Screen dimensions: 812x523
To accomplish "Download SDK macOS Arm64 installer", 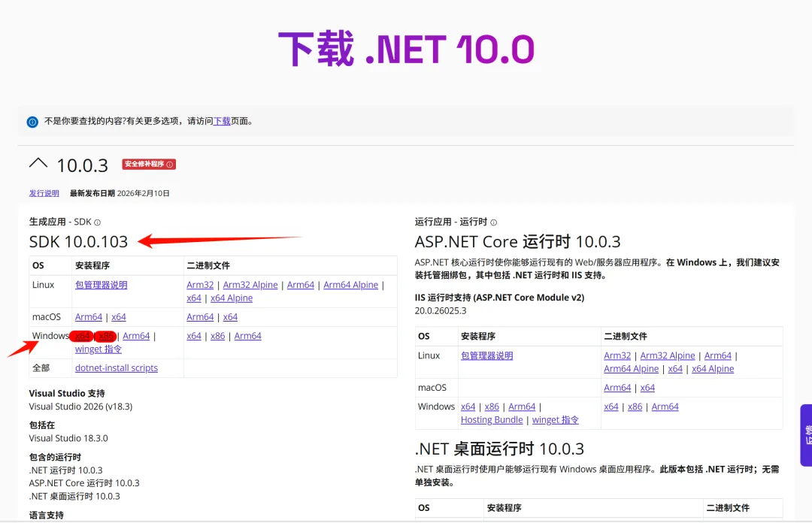I will coord(89,317).
